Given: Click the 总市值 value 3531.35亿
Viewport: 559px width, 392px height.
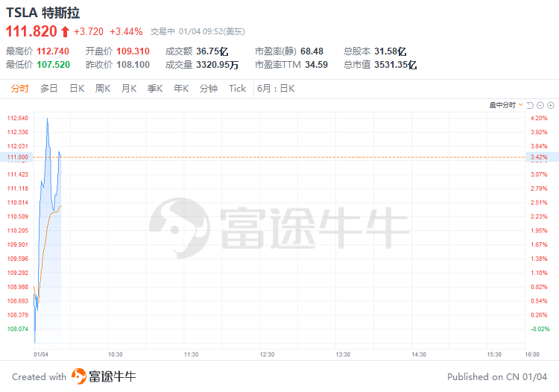Looking at the screenshot, I should pyautogui.click(x=395, y=65).
